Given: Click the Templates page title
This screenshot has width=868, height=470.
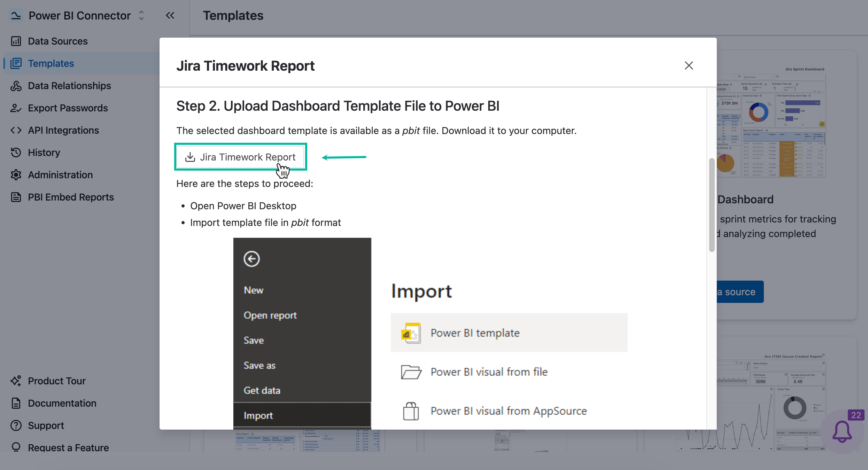Looking at the screenshot, I should [233, 15].
